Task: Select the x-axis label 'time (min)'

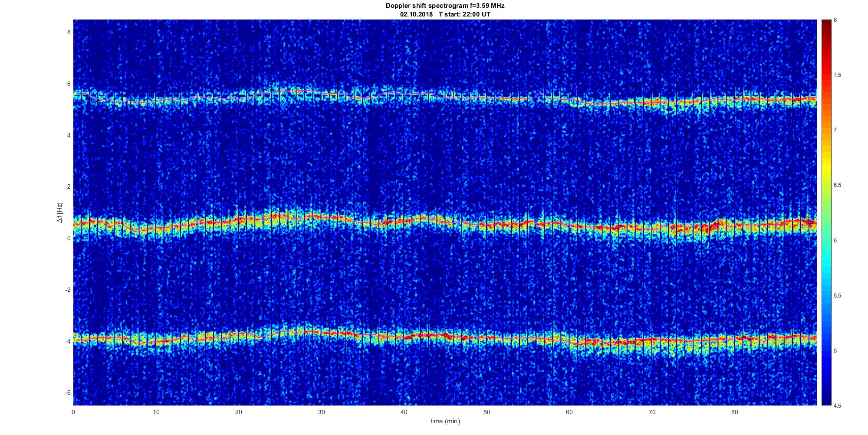Action: 445,421
